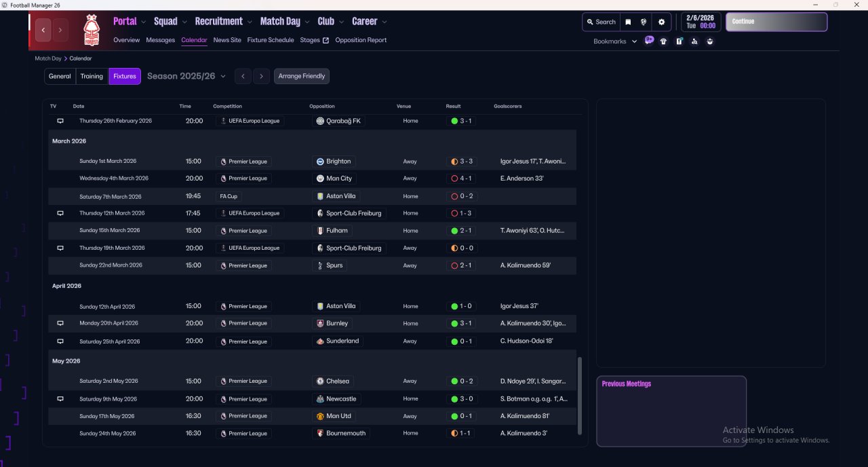This screenshot has height=467, width=868.
Task: Sort by the Competition column header
Action: (x=227, y=106)
